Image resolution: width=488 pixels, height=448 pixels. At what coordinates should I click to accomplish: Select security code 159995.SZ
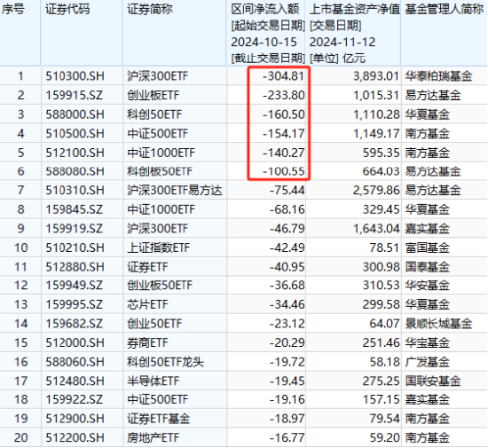click(x=74, y=304)
